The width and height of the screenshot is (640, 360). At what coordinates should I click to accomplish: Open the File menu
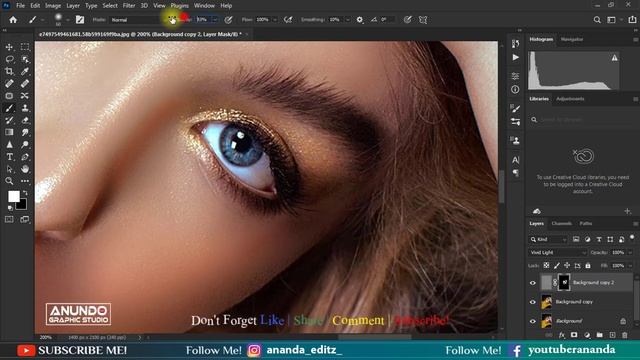pos(20,6)
